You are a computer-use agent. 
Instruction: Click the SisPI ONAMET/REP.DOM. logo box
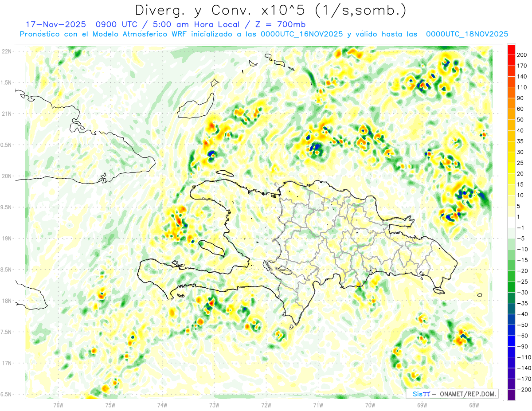point(452,394)
